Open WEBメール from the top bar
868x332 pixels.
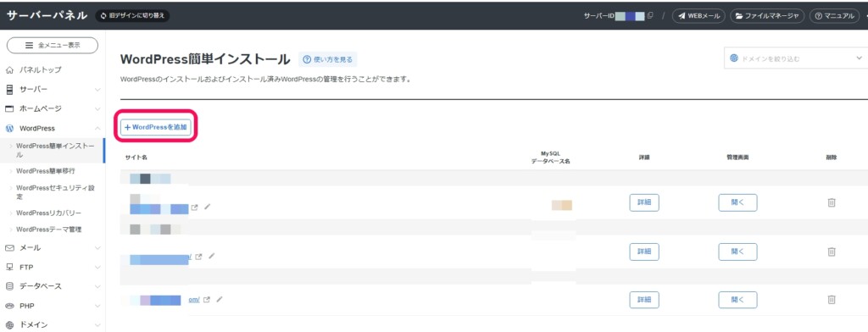698,16
